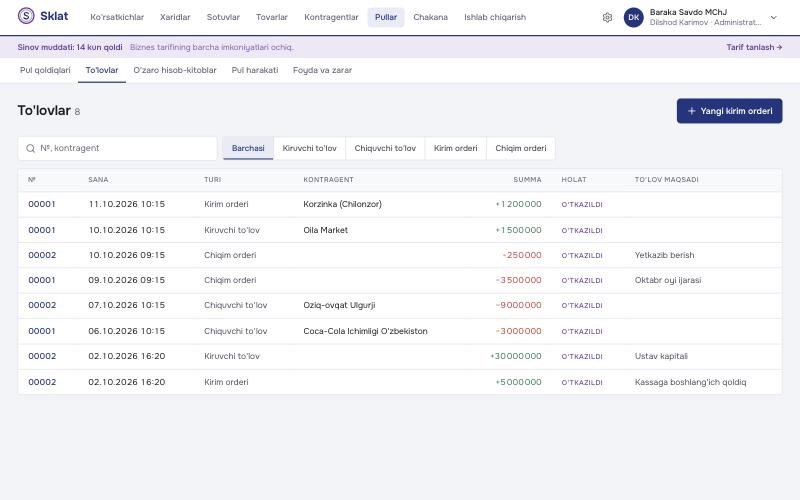Click the Sklat logo icon
The image size is (800, 500).
[26, 16]
